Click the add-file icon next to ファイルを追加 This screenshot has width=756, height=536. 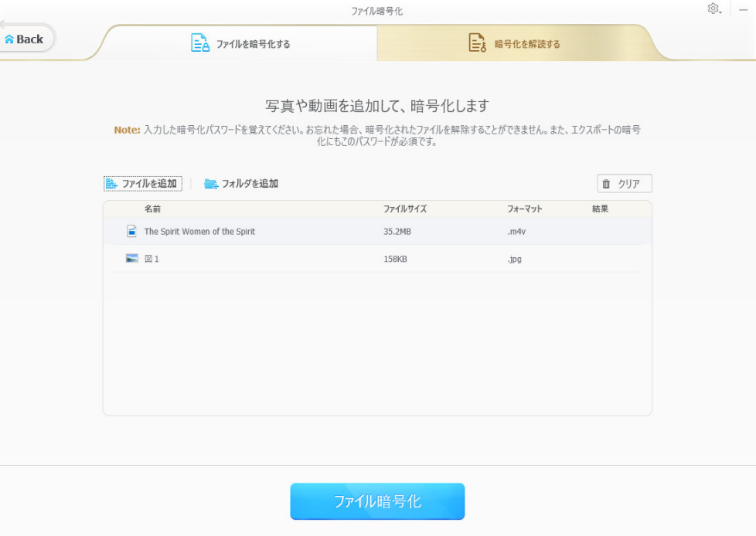coord(112,184)
